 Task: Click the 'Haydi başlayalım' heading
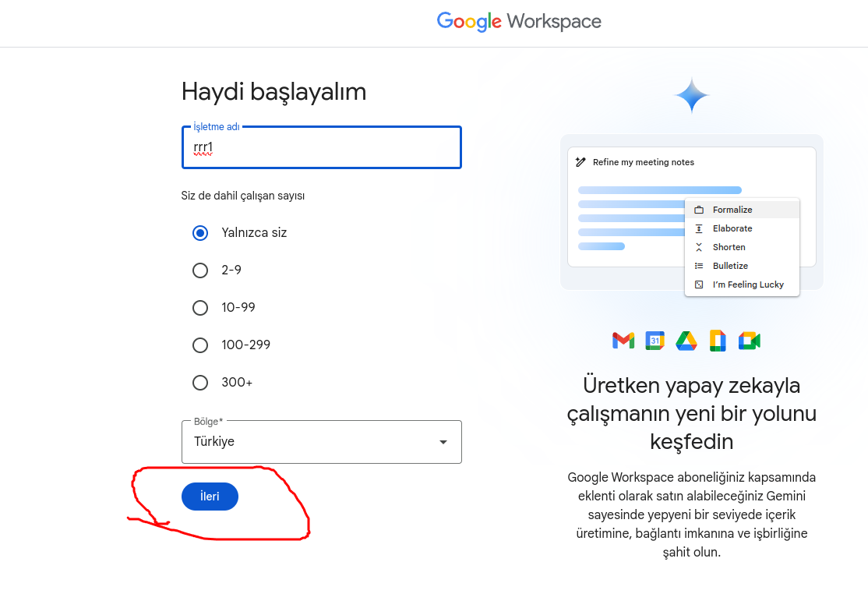274,92
